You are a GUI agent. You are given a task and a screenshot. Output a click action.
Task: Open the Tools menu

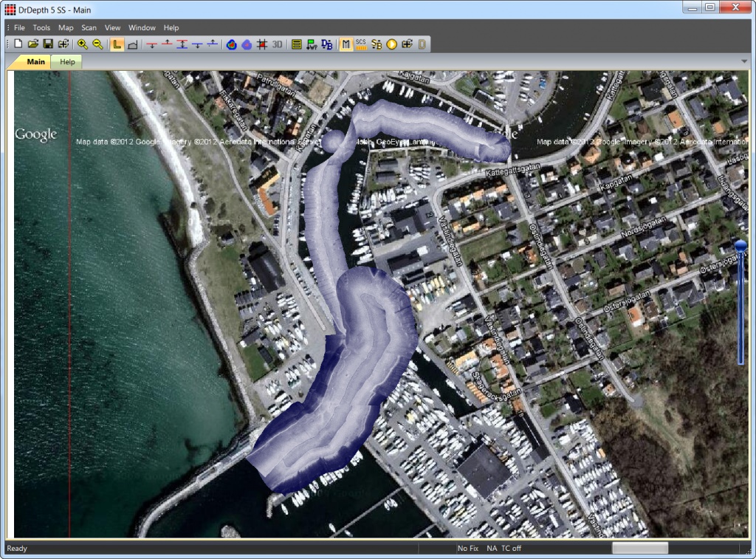[x=41, y=27]
